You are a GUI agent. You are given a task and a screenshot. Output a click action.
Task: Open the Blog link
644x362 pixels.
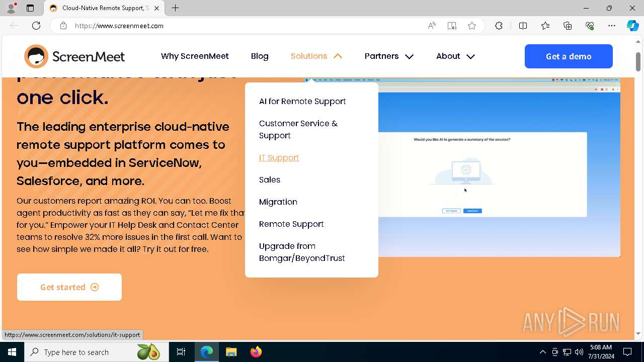click(x=260, y=56)
